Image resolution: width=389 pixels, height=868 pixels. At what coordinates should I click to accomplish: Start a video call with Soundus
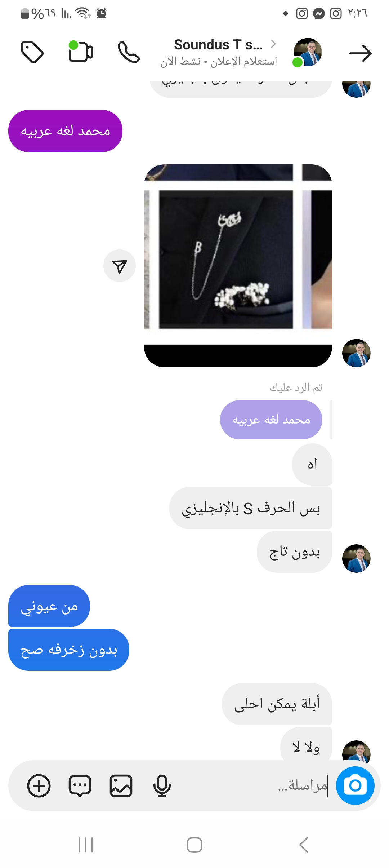click(x=81, y=52)
